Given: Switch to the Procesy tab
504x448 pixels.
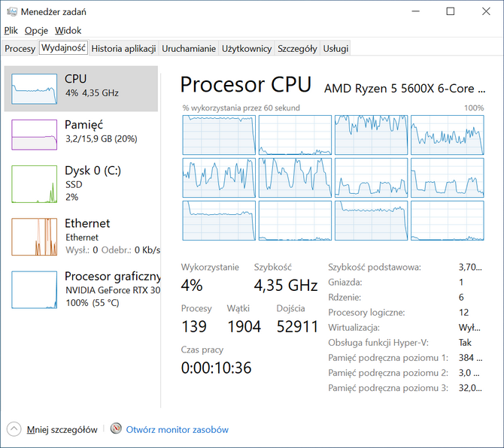Looking at the screenshot, I should (20, 49).
